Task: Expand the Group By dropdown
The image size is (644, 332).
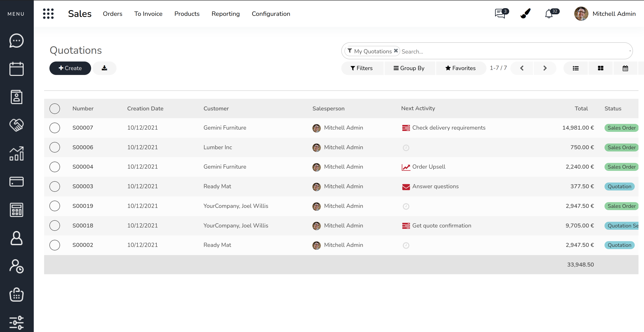Action: pyautogui.click(x=409, y=68)
